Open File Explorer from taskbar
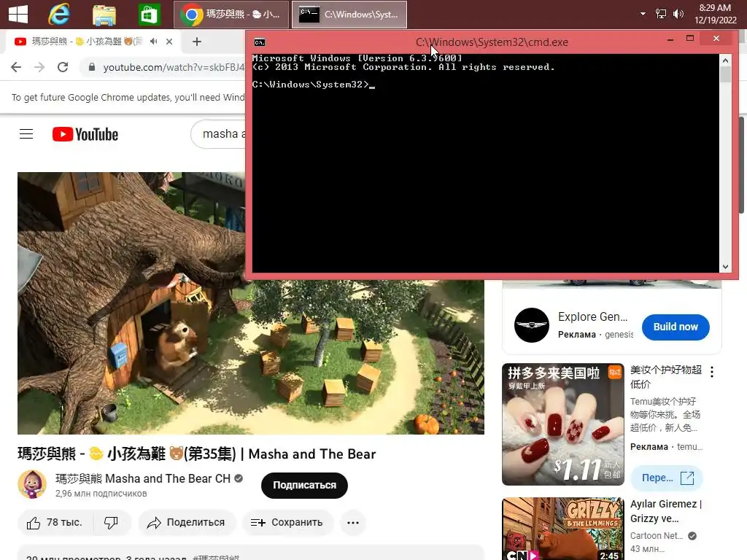Screen dimensions: 747x560 (x=104, y=15)
